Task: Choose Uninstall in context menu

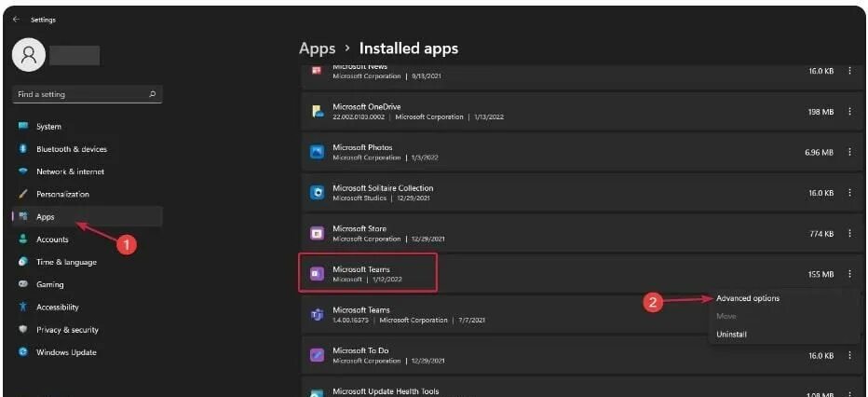Action: pyautogui.click(x=731, y=335)
